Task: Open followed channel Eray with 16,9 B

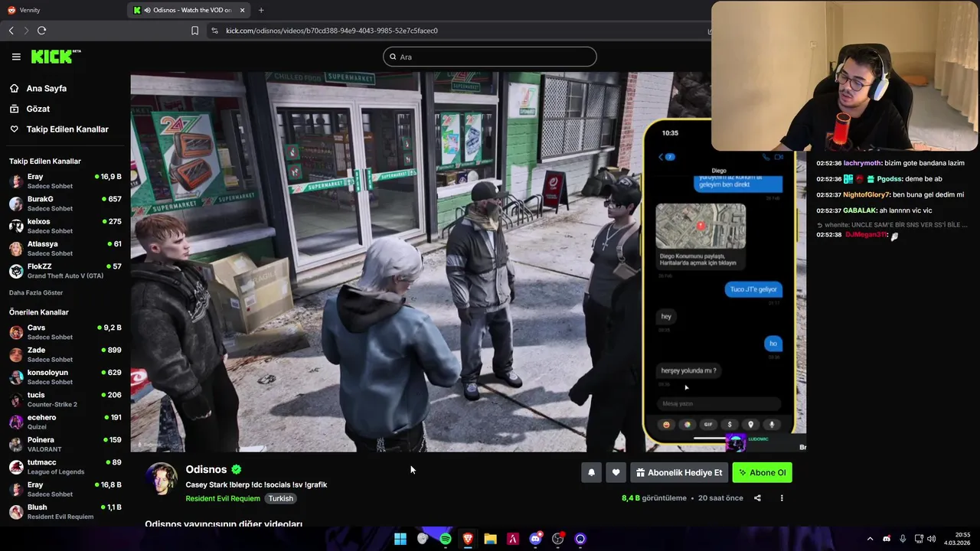Action: pos(65,181)
